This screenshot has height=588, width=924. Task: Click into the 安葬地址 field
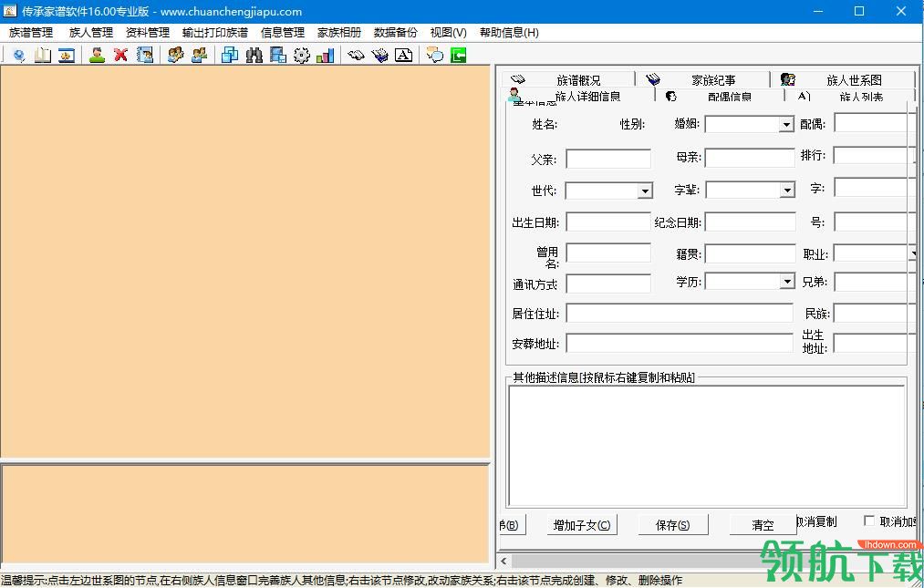[680, 343]
